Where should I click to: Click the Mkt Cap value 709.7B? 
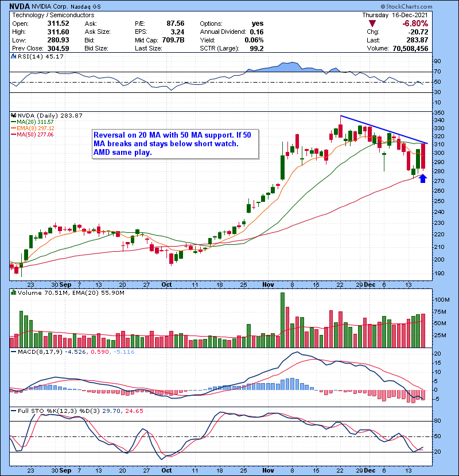pos(173,40)
